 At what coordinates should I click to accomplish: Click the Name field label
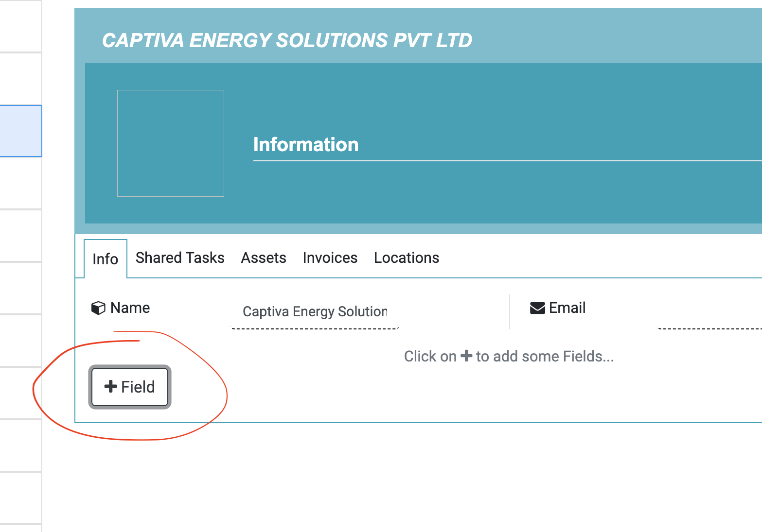pos(130,308)
